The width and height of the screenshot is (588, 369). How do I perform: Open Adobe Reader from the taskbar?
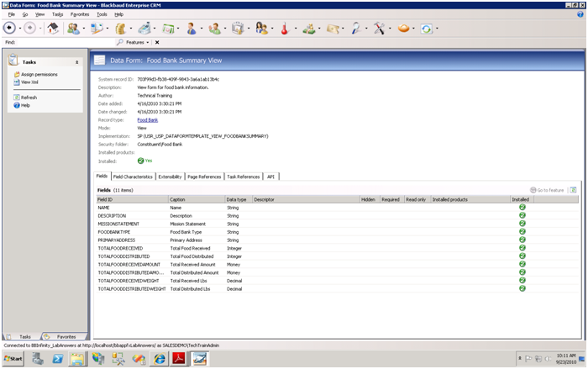179,359
